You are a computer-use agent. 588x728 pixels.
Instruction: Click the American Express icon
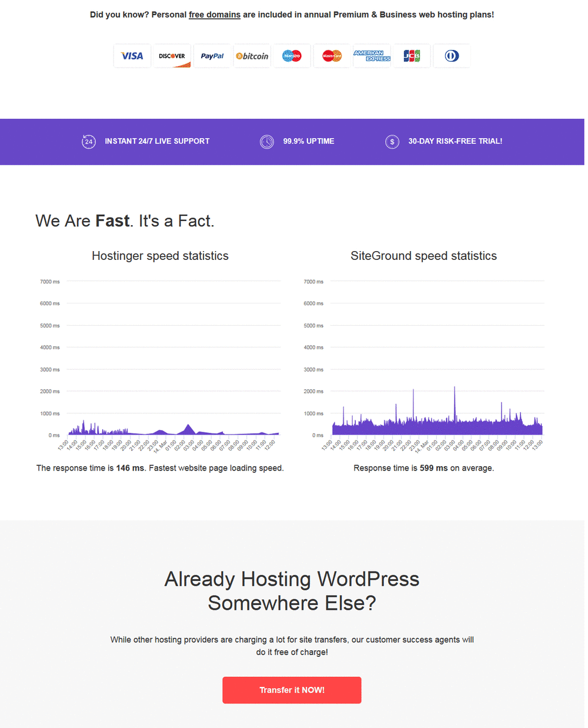[372, 56]
